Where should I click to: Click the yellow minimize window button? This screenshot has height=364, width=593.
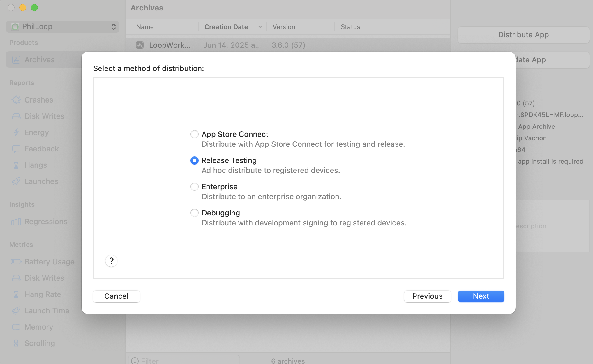point(23,8)
